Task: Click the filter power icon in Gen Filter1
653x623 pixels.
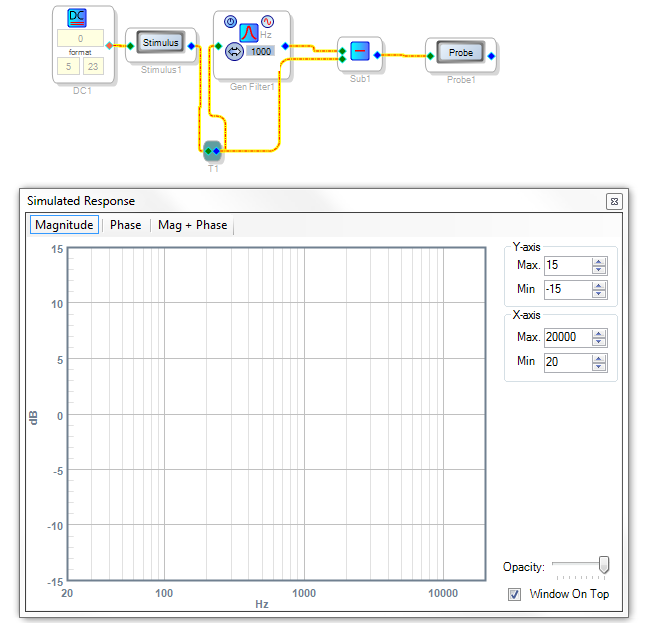Action: 230,21
